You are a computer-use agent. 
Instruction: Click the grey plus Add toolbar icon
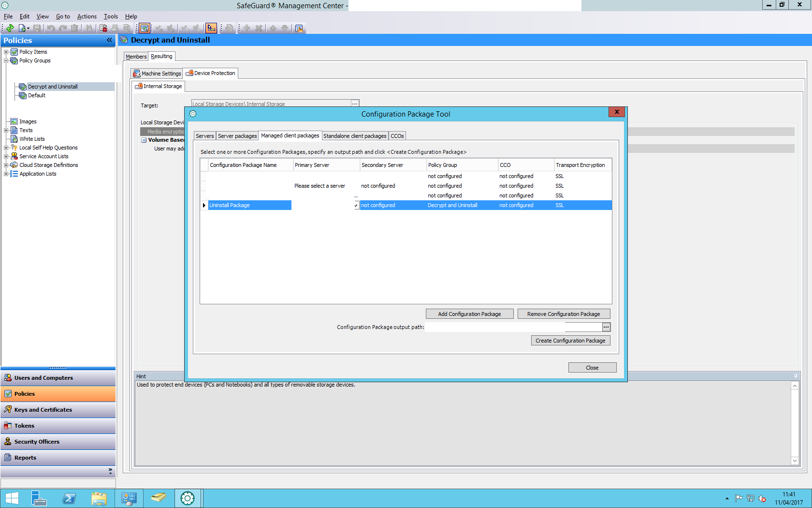coord(246,28)
